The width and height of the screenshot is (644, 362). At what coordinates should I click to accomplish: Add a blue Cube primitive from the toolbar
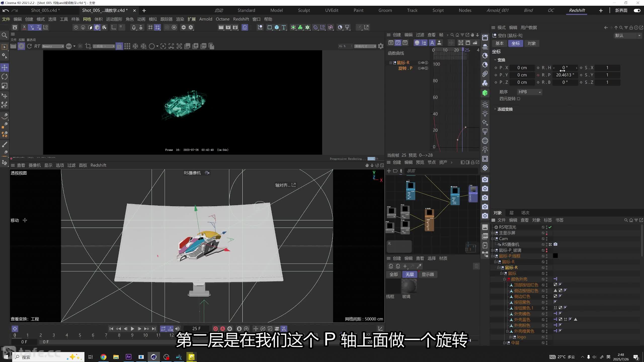point(277,27)
